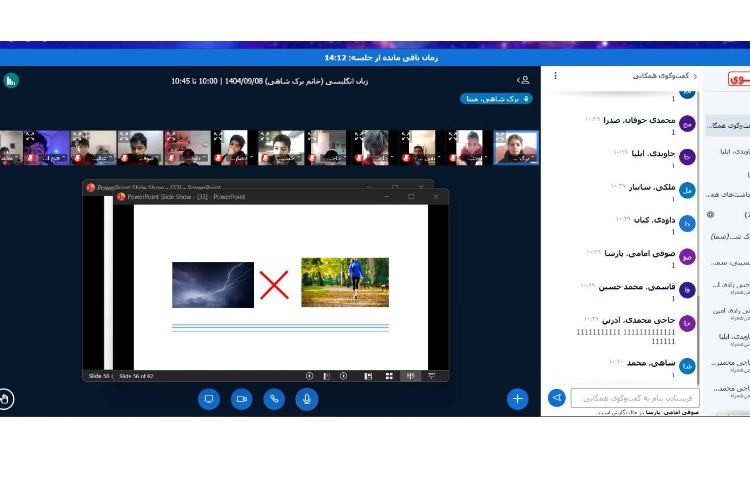The height and width of the screenshot is (480, 750).
Task: Click the share screen button
Action: [209, 399]
